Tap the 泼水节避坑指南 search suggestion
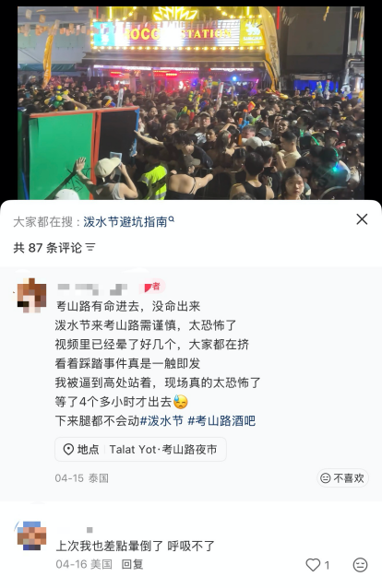382x588 pixels. coord(125,221)
